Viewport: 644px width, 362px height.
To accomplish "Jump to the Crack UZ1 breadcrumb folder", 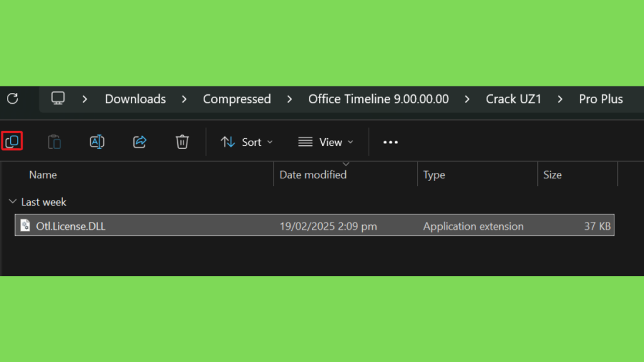I will point(513,99).
